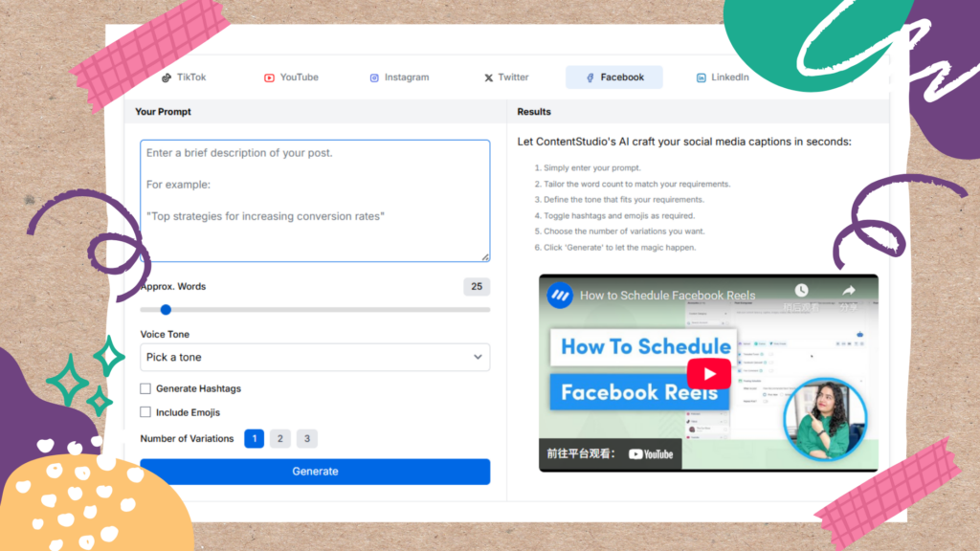Switch to the YouTube tab
The image size is (980, 551).
[291, 77]
